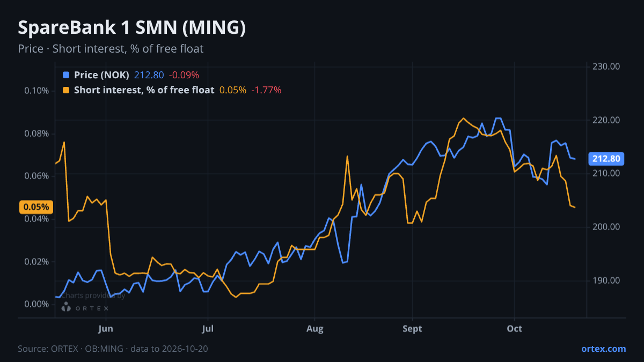
Task: Click the 230.00 right axis label
Action: click(606, 67)
